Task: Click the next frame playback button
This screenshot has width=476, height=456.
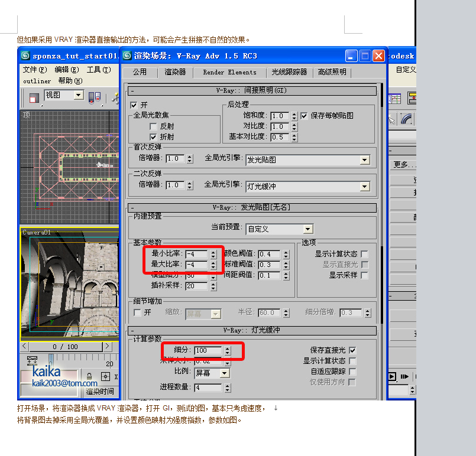Action: coord(404,377)
